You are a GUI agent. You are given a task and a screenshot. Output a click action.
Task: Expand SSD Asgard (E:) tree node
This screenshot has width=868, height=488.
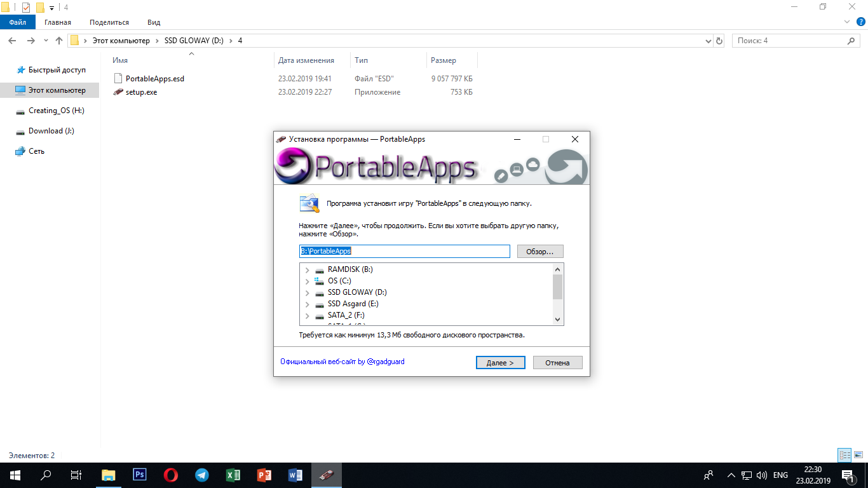[308, 304]
